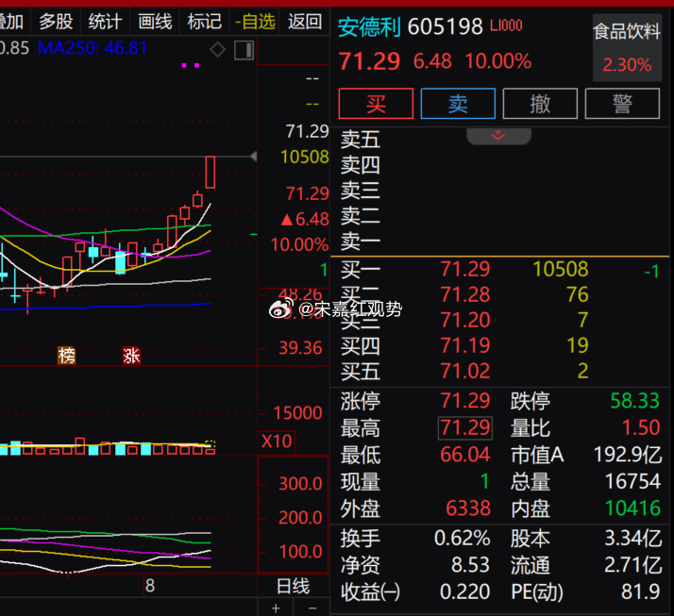Toggle -自选 watchlist removal
The image size is (674, 616).
point(255,21)
